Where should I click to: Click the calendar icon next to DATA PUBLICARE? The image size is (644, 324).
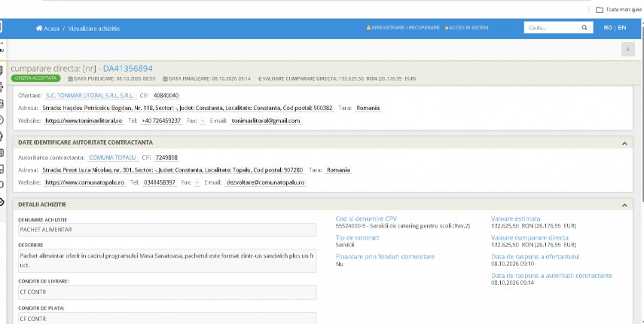tap(70, 78)
